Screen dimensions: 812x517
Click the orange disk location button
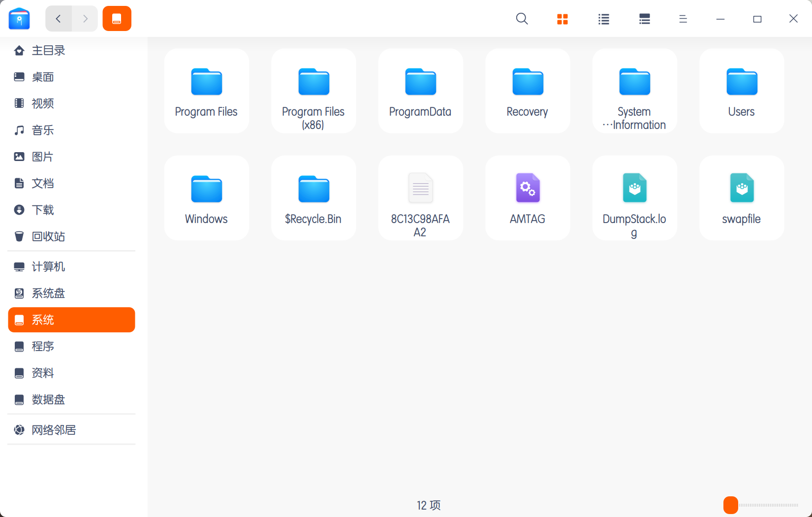pyautogui.click(x=117, y=19)
